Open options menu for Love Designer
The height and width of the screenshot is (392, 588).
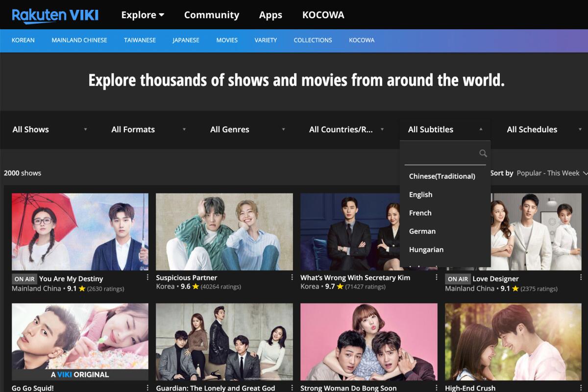point(581,277)
